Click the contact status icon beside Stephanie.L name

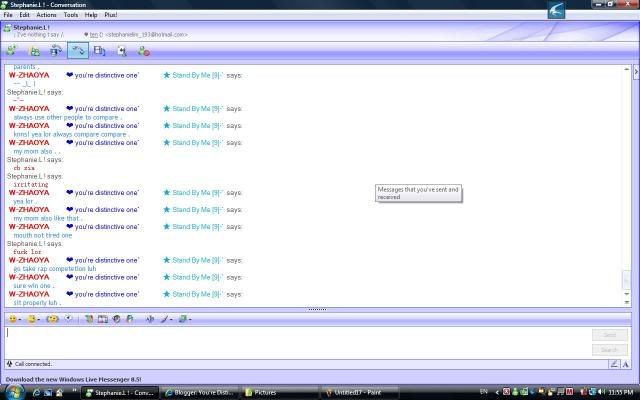point(7,28)
